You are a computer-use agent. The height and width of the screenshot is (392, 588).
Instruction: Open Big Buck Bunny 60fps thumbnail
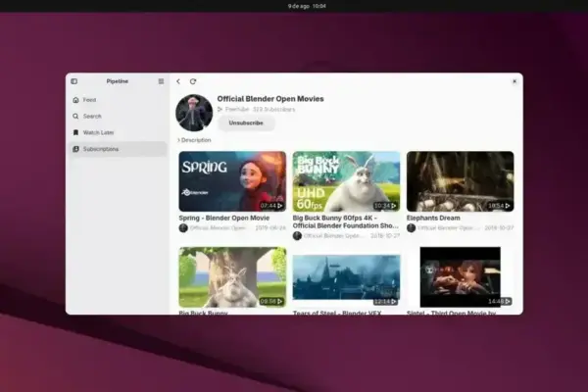346,181
